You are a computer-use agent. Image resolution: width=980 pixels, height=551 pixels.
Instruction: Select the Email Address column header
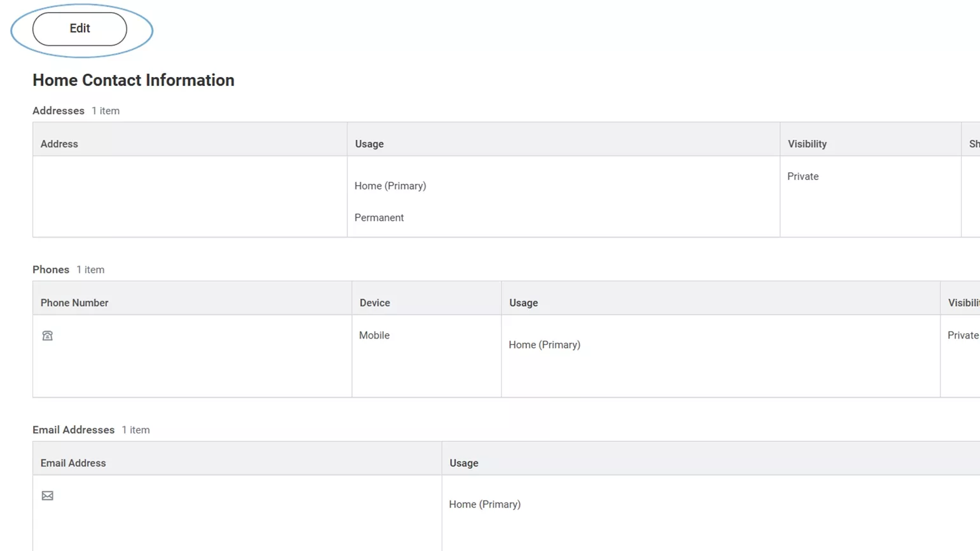click(73, 463)
